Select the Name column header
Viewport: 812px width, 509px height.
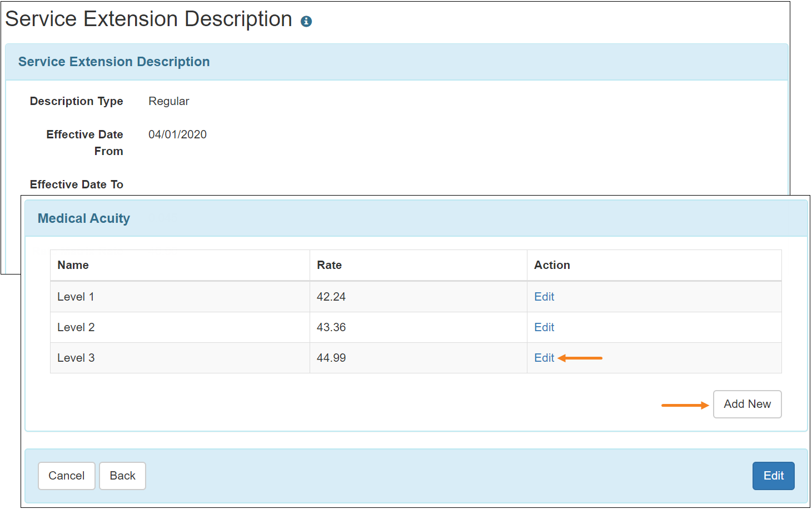[73, 265]
